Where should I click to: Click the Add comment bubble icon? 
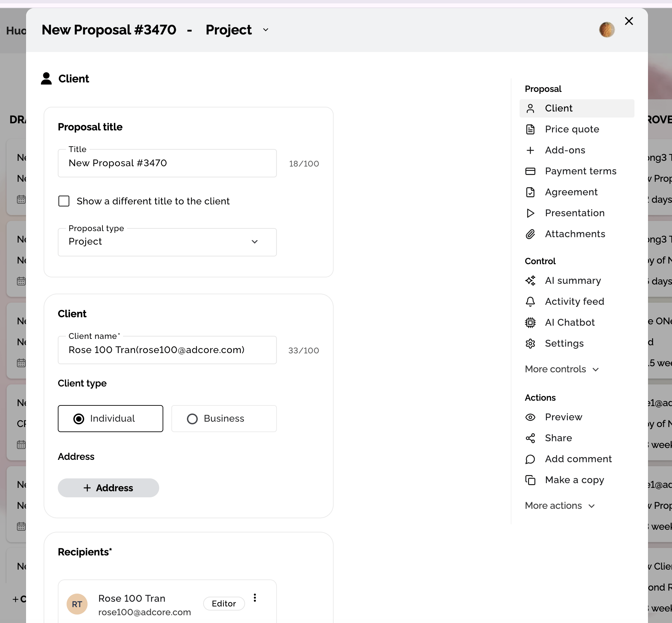[530, 459]
